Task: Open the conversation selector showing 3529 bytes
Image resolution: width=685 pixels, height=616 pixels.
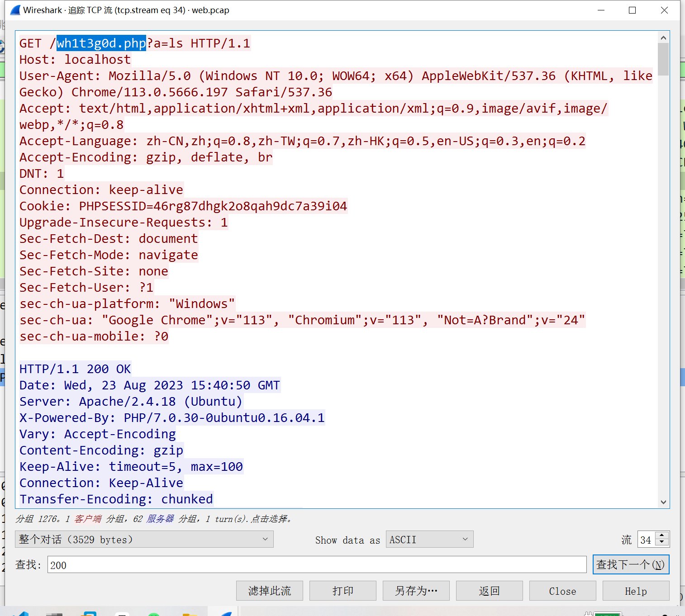Action: click(x=144, y=539)
